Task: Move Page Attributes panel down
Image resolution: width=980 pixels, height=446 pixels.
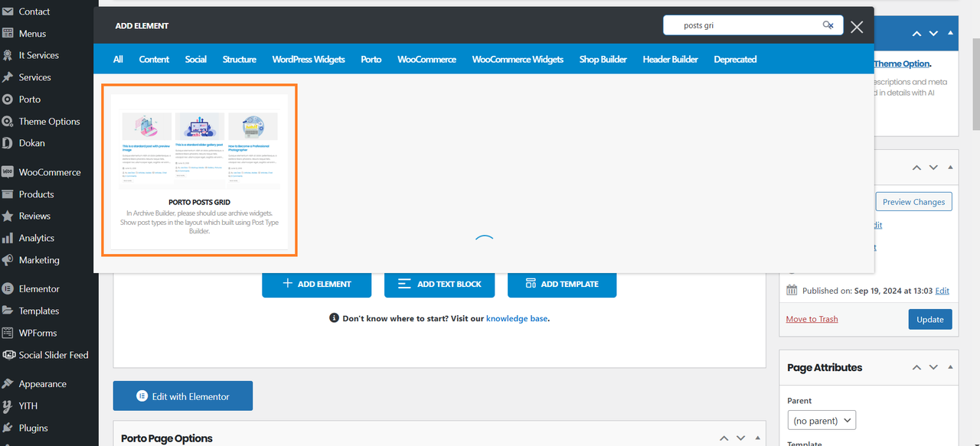Action: [x=933, y=368]
